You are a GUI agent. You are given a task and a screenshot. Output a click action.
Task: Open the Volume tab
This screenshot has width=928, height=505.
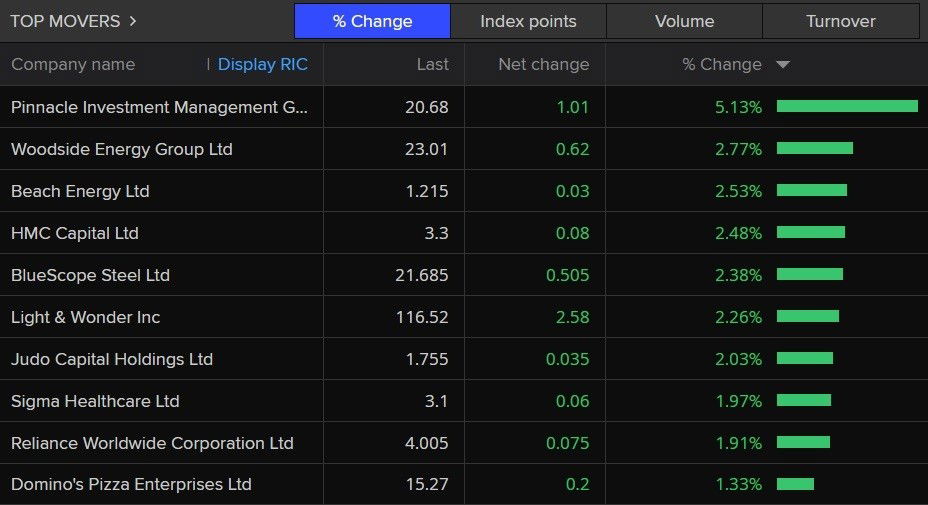684,21
